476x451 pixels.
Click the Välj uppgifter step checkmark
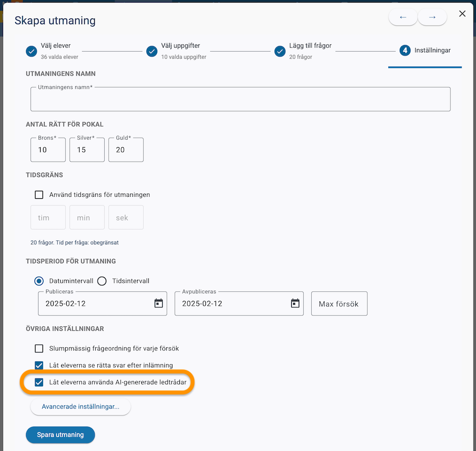pyautogui.click(x=152, y=51)
